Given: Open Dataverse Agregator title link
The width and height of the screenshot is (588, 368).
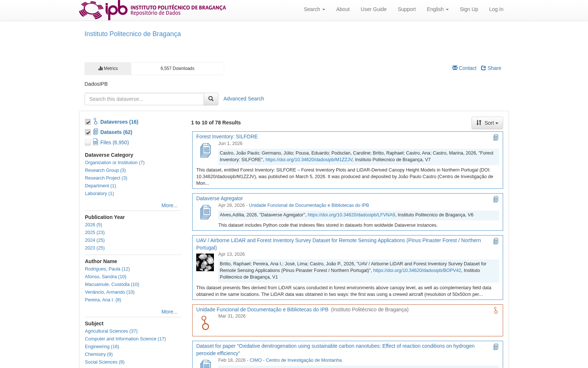Looking at the screenshot, I should point(219,198).
